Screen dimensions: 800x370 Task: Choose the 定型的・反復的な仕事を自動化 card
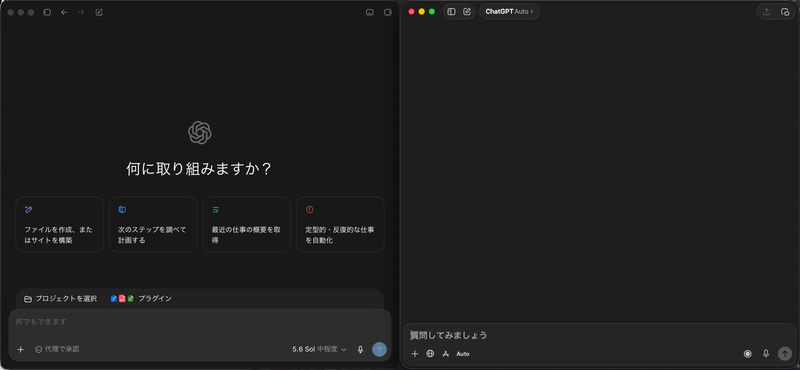click(340, 225)
